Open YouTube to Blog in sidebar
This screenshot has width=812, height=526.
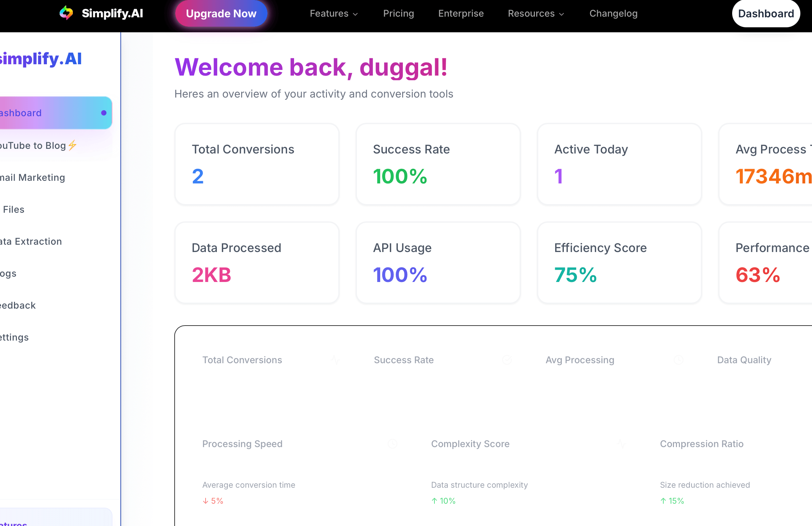(56, 145)
